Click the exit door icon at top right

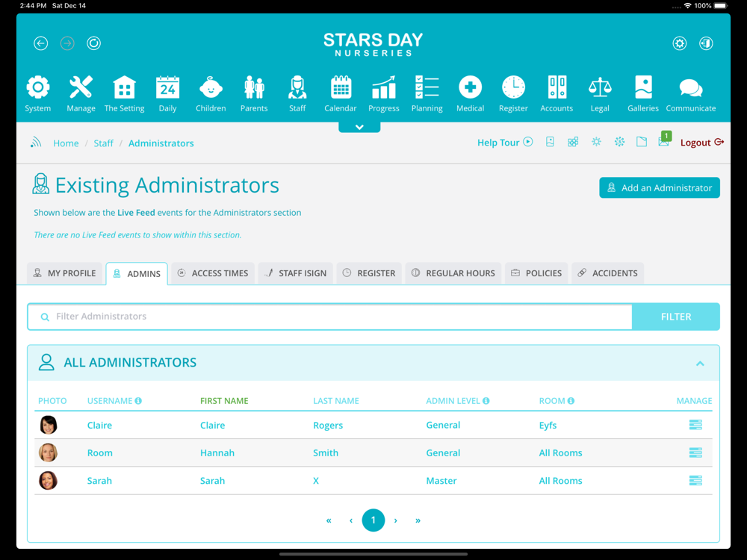tap(706, 43)
